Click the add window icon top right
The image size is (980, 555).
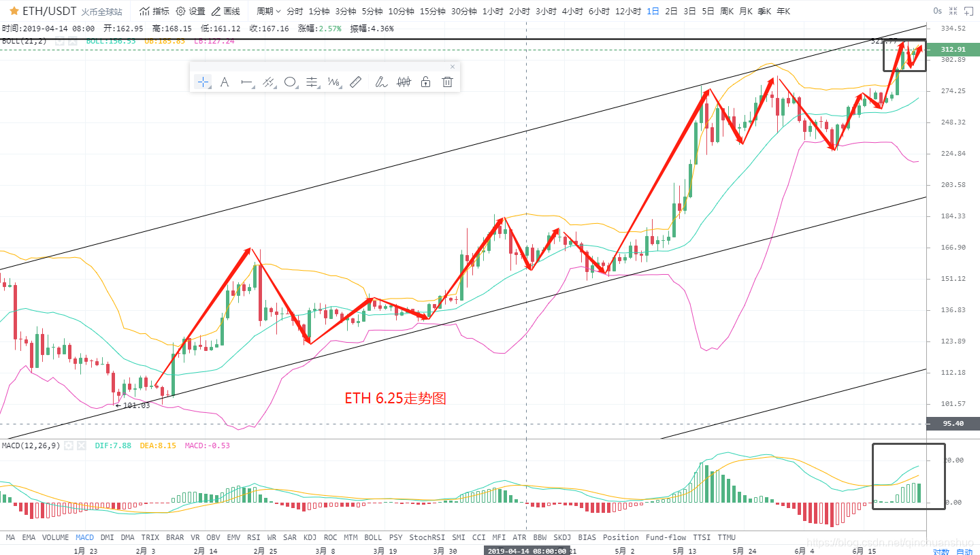pyautogui.click(x=968, y=11)
